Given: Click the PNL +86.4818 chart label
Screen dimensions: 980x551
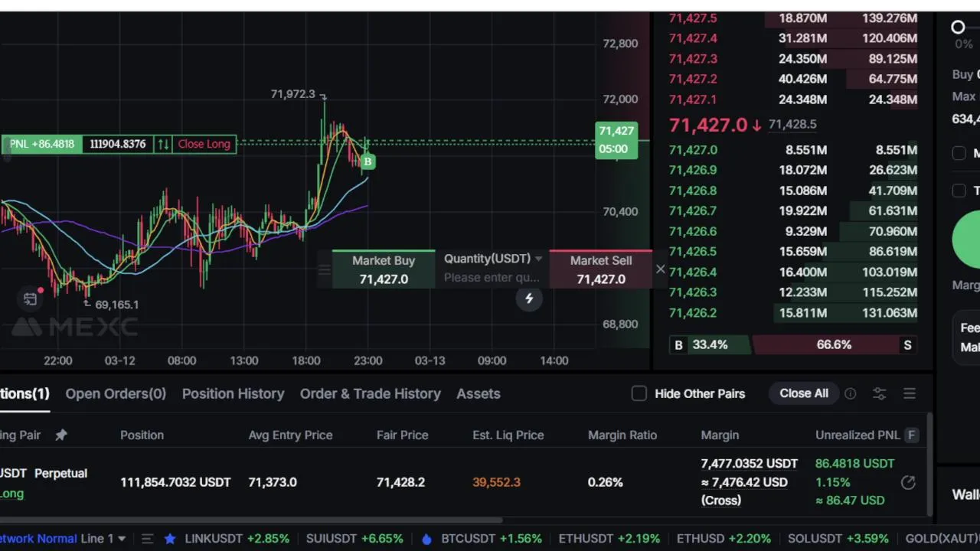Looking at the screenshot, I should tap(42, 144).
